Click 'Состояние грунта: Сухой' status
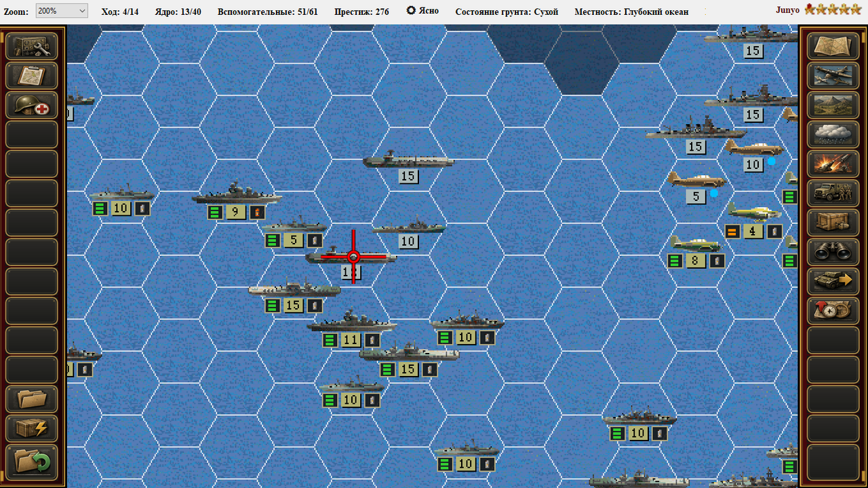Screen dimensions: 868x488 click(x=507, y=12)
